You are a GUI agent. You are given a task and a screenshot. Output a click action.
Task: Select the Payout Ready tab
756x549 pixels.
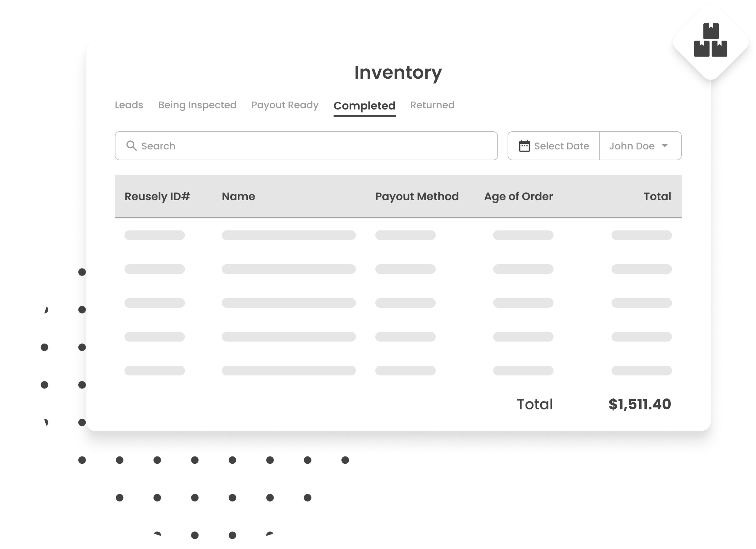285,105
